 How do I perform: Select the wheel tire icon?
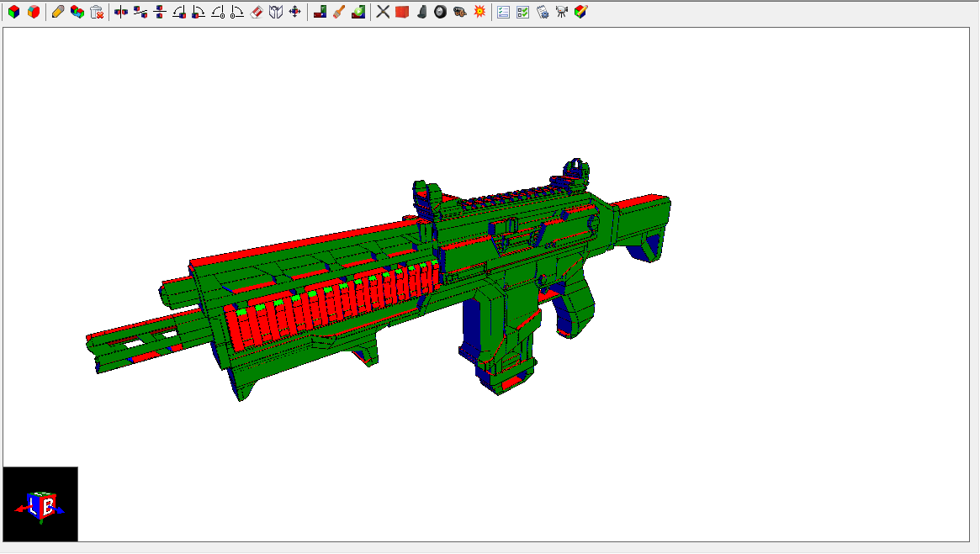[440, 12]
